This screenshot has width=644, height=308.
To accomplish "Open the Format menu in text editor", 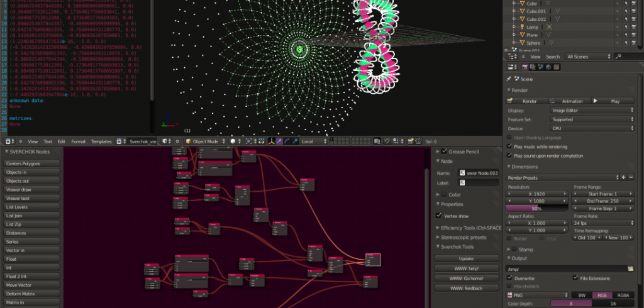I will (x=78, y=141).
